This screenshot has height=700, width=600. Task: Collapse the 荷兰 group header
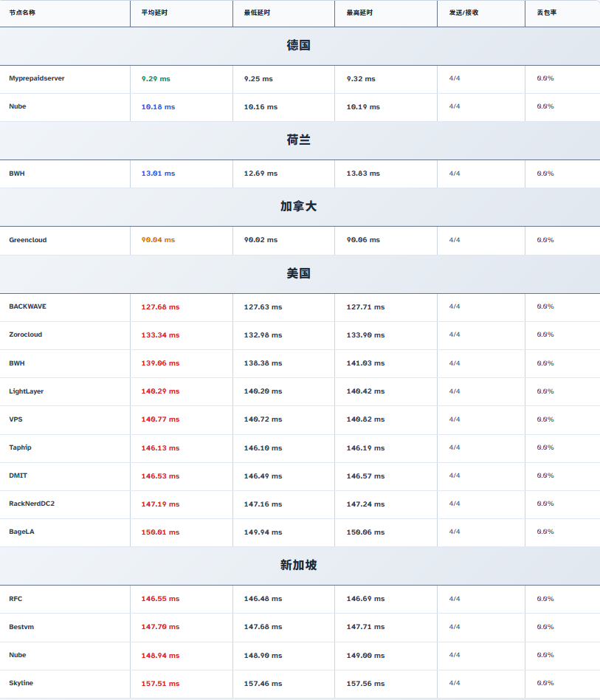click(299, 140)
